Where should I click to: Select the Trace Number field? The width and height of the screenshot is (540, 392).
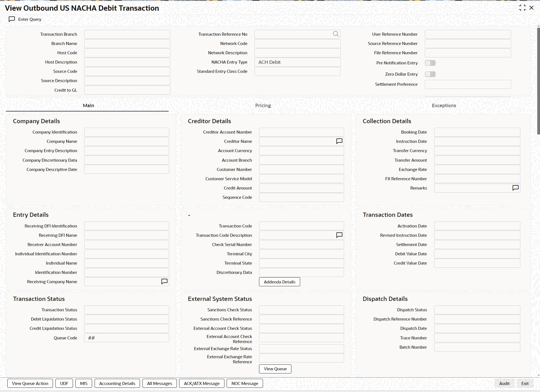(x=477, y=338)
